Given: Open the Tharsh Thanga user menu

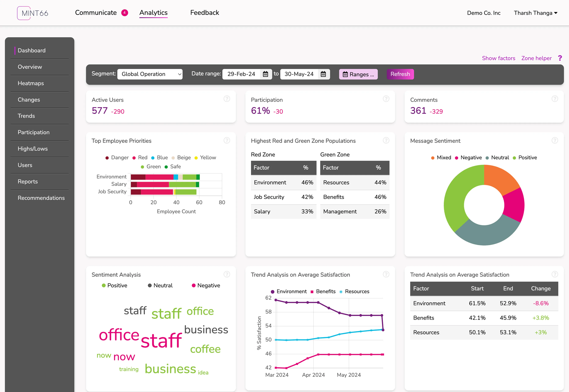Looking at the screenshot, I should [x=536, y=13].
